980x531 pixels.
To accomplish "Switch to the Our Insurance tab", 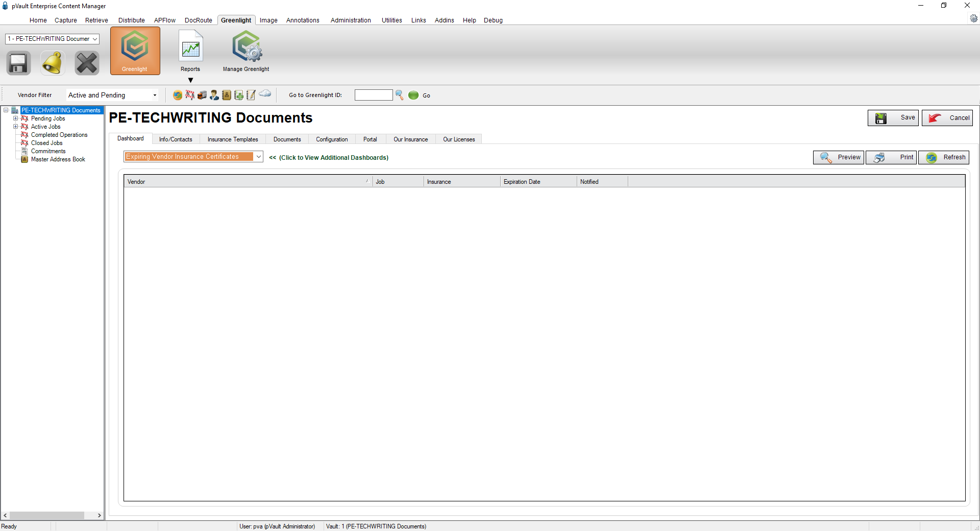I will tap(411, 139).
